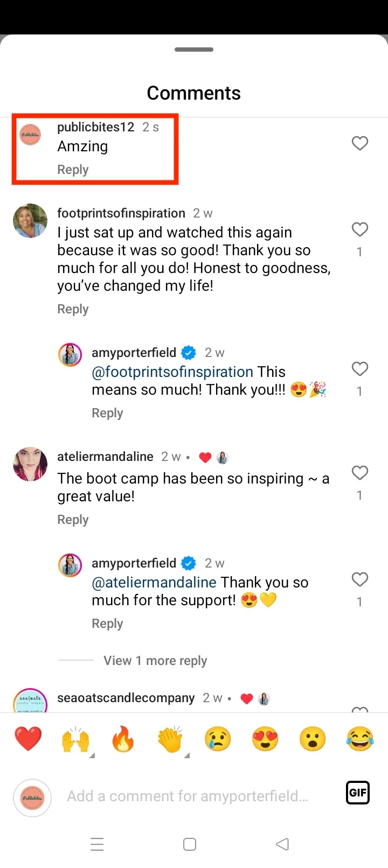Open the GIF picker

358,792
